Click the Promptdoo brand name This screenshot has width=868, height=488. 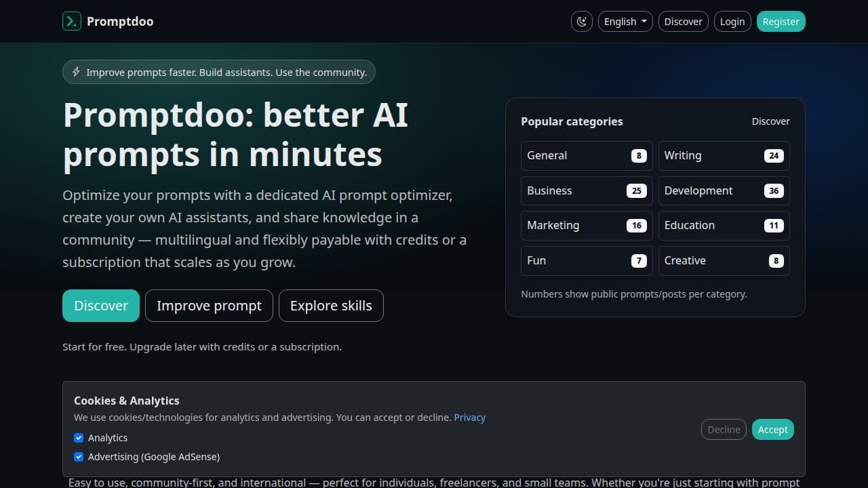(x=120, y=22)
